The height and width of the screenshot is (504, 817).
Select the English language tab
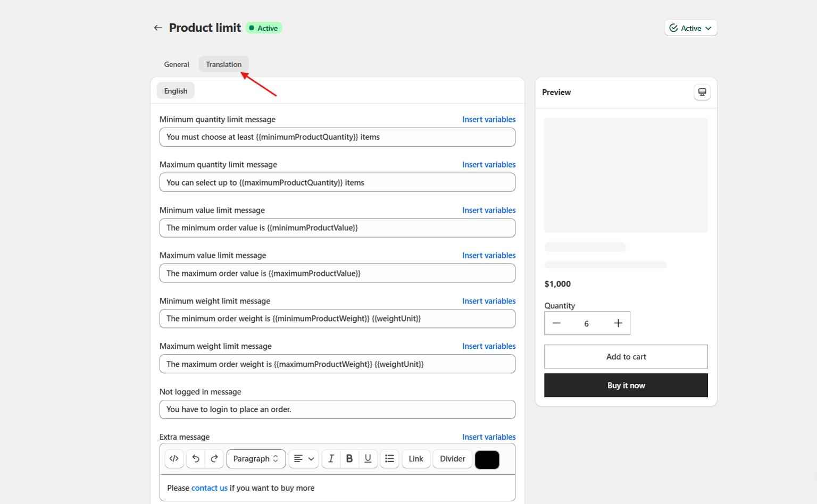tap(176, 91)
